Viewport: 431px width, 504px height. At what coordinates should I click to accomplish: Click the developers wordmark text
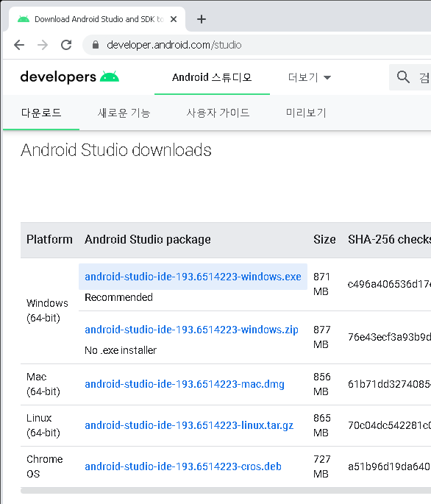click(58, 77)
